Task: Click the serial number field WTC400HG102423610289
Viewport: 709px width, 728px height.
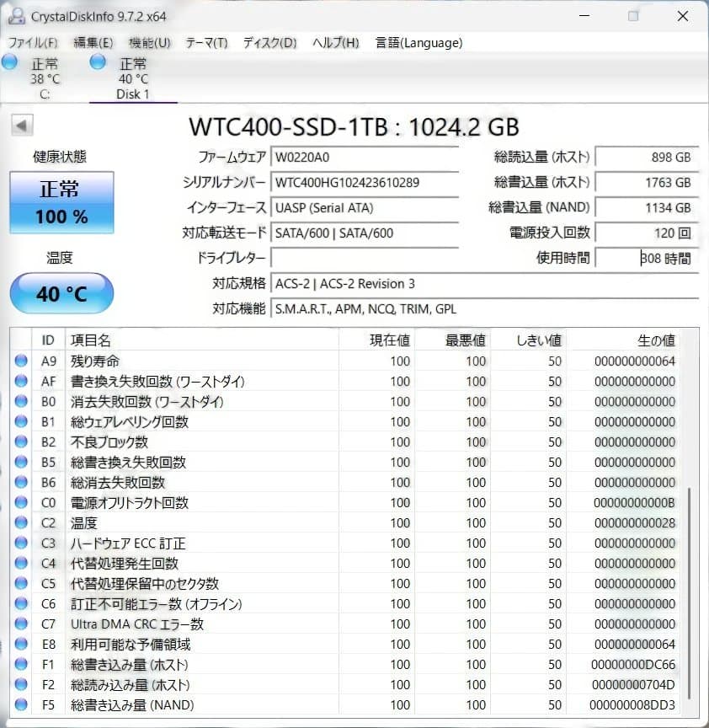Action: 365,182
